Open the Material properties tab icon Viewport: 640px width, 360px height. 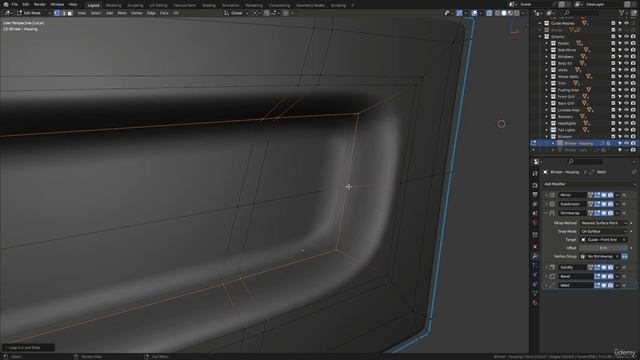point(535,303)
